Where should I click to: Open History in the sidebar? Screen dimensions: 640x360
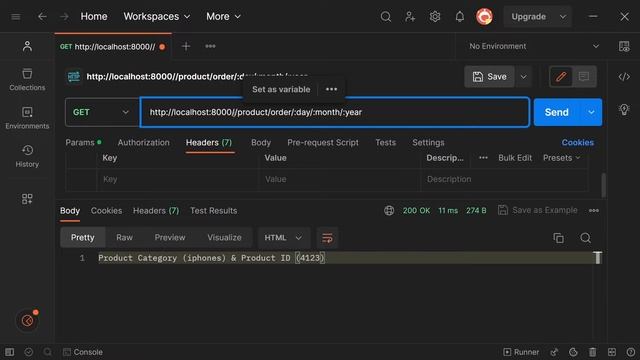(x=27, y=156)
